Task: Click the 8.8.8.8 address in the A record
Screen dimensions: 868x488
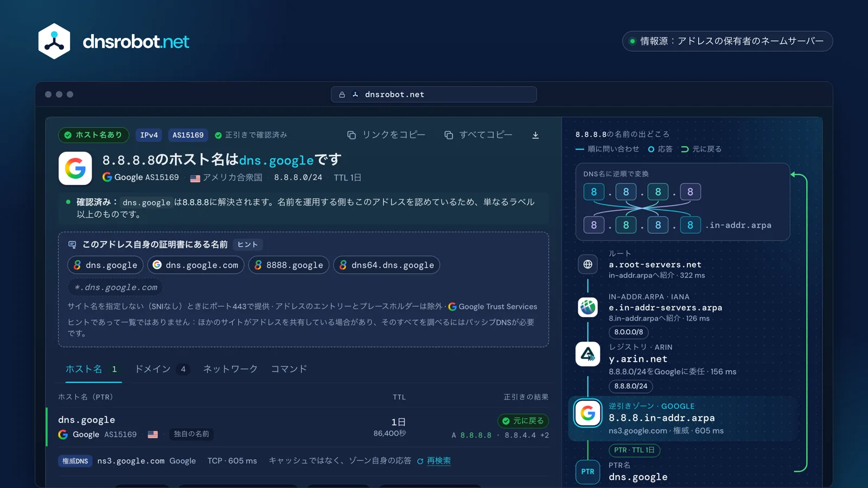Action: [x=476, y=435]
